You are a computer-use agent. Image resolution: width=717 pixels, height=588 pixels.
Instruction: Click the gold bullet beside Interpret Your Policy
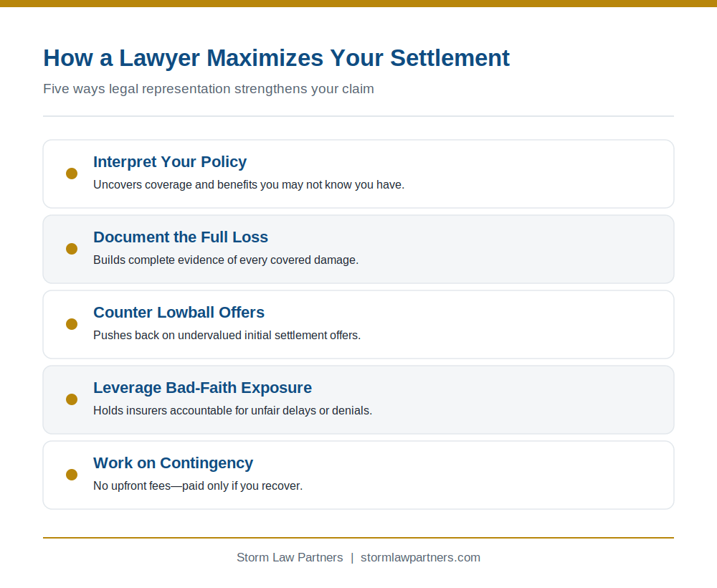[x=72, y=174]
